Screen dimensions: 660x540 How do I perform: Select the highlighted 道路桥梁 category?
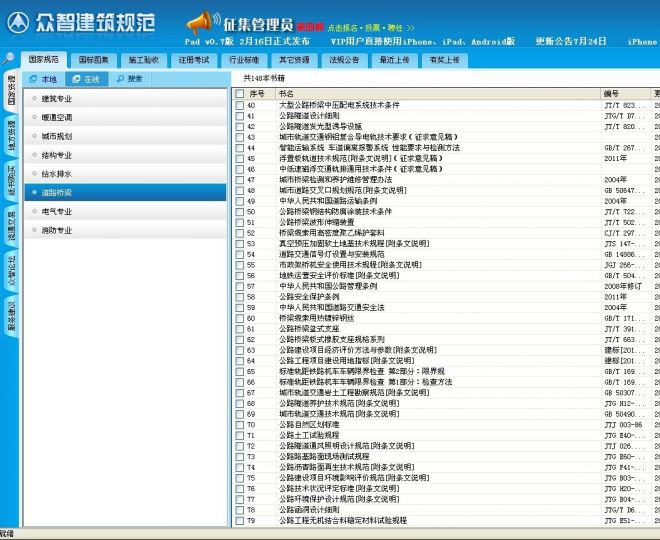[125, 193]
